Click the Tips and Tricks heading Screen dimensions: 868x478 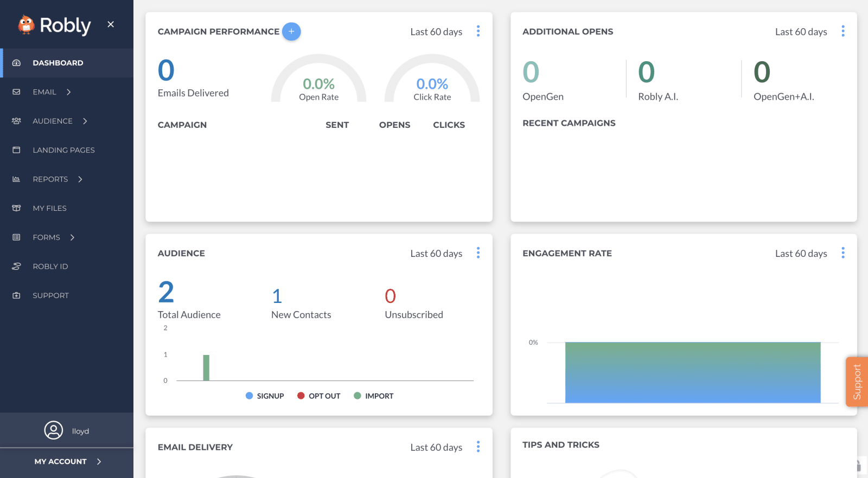point(561,445)
